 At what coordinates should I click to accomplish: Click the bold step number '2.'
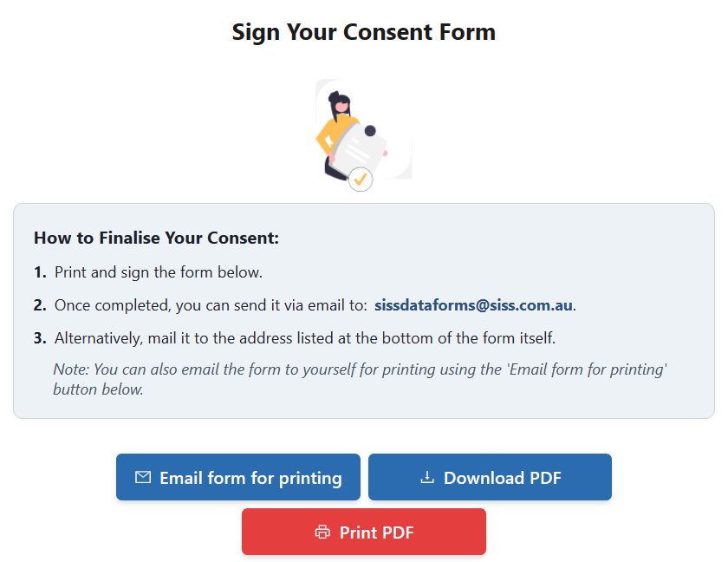40,305
